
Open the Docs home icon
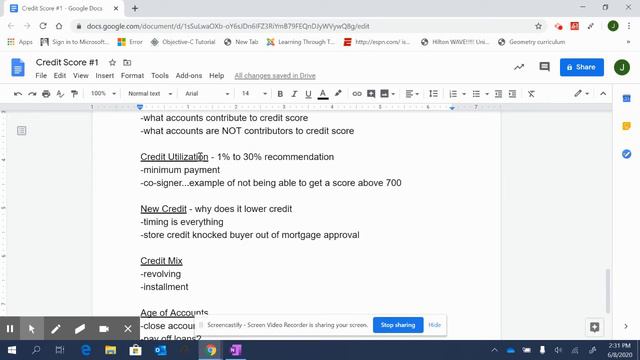point(18,67)
